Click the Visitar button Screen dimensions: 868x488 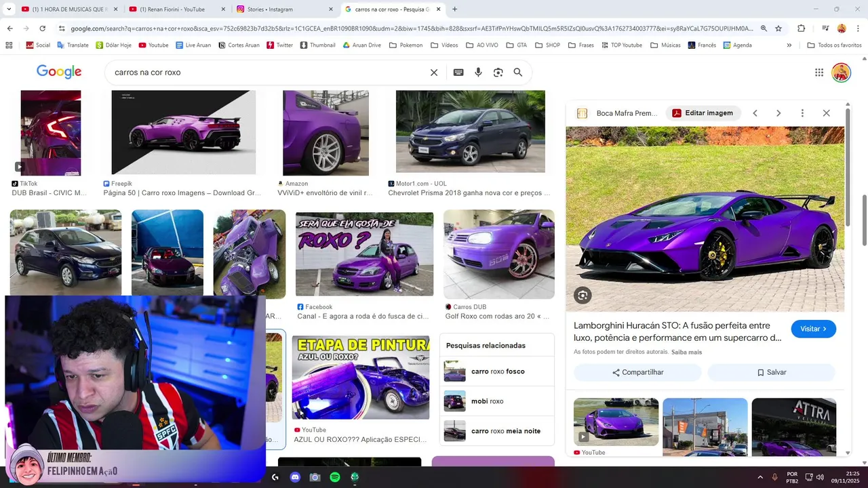pos(813,329)
